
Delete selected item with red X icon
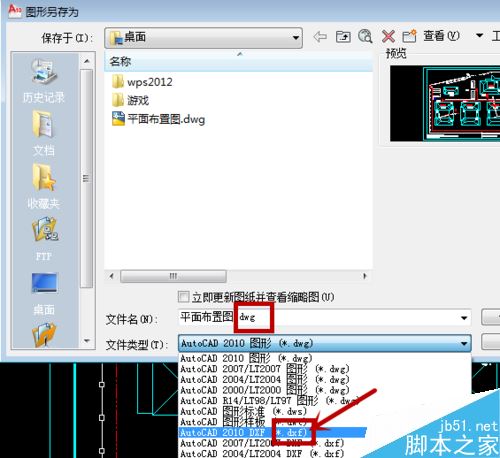(x=388, y=36)
